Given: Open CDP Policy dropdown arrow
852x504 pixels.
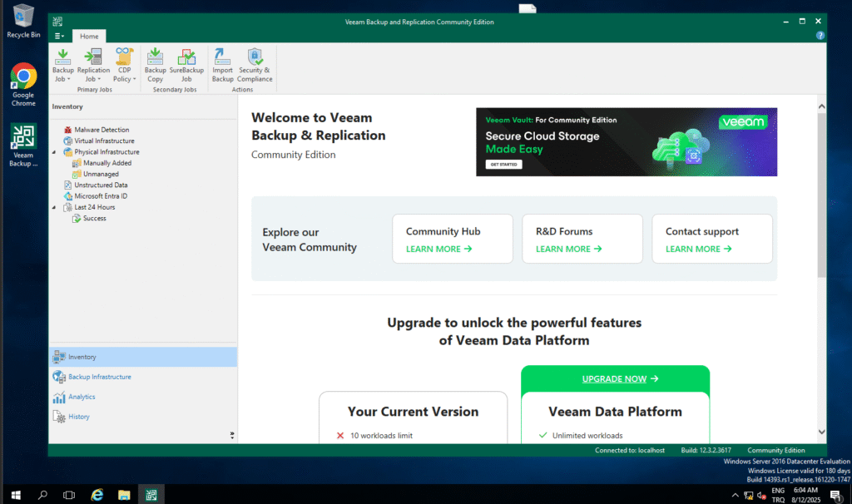Looking at the screenshot, I should coord(134,79).
